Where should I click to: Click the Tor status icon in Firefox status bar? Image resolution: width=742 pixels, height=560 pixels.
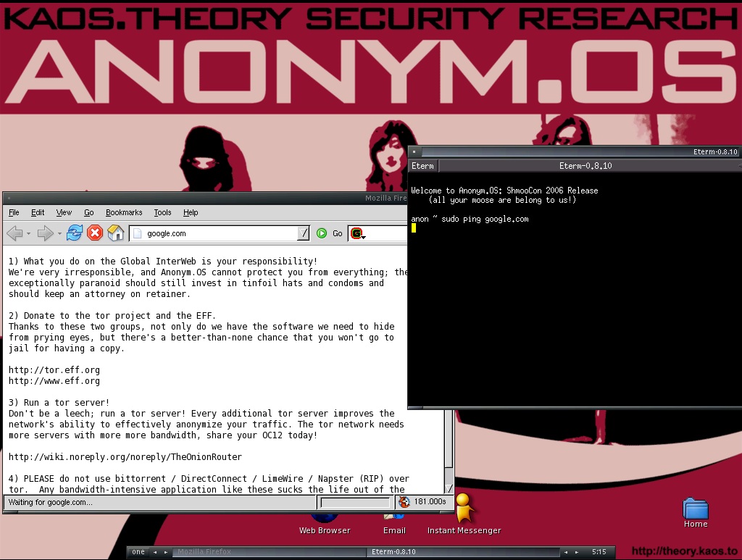pos(404,502)
